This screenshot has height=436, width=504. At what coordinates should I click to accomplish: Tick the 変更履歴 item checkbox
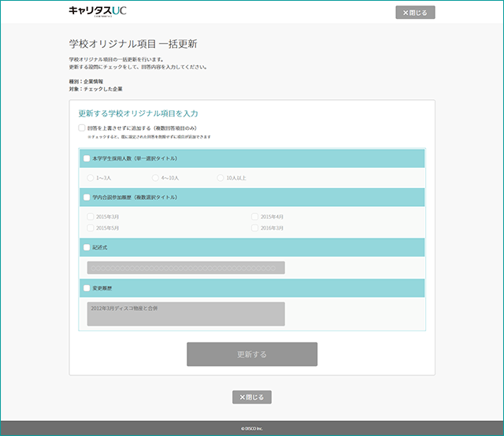click(87, 288)
